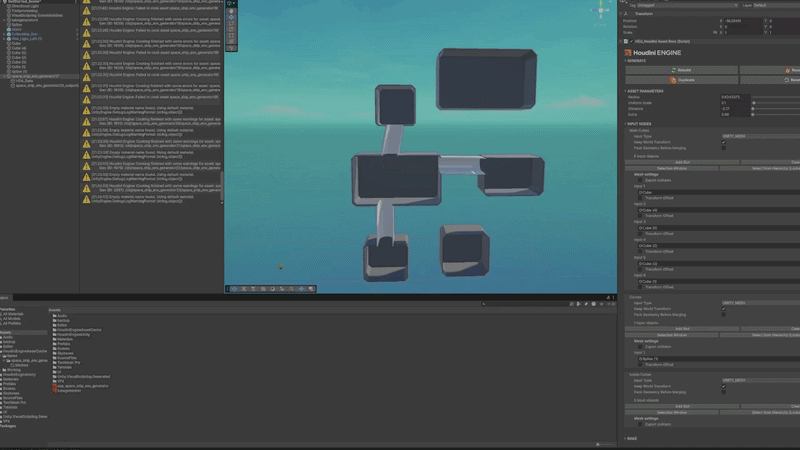The image size is (800, 450).
Task: Open the Tag dropdown in inspector
Action: (x=687, y=5)
